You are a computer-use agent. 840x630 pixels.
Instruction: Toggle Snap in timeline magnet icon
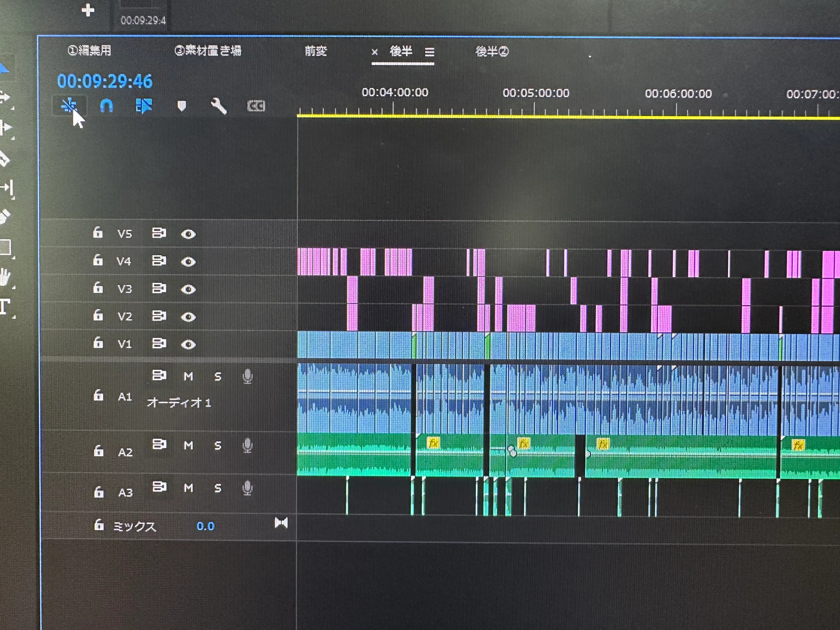pyautogui.click(x=106, y=106)
